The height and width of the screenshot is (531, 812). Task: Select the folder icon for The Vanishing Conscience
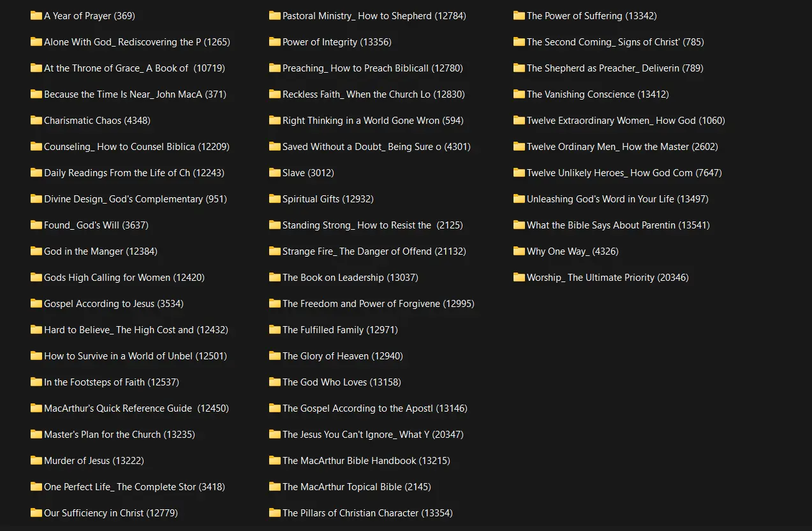tap(519, 94)
